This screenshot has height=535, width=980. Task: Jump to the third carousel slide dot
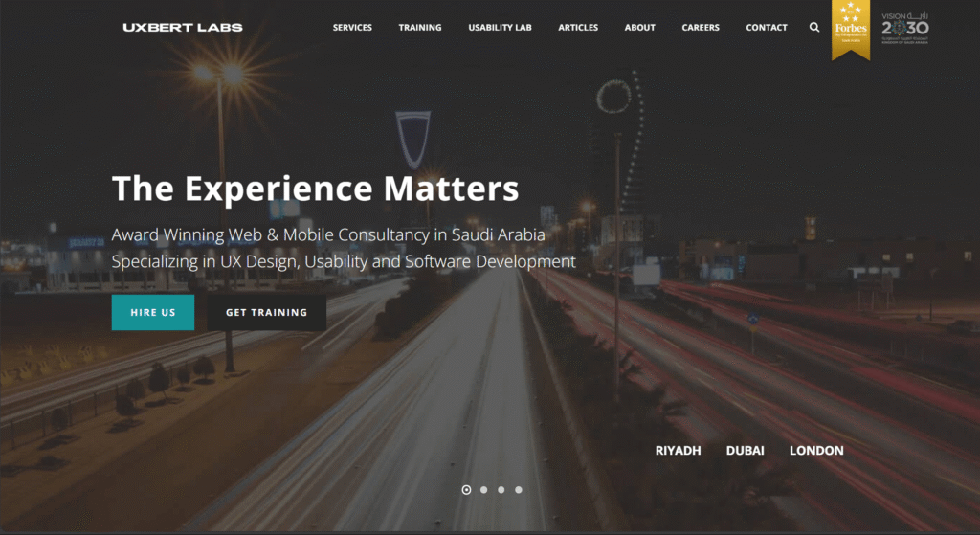click(501, 490)
